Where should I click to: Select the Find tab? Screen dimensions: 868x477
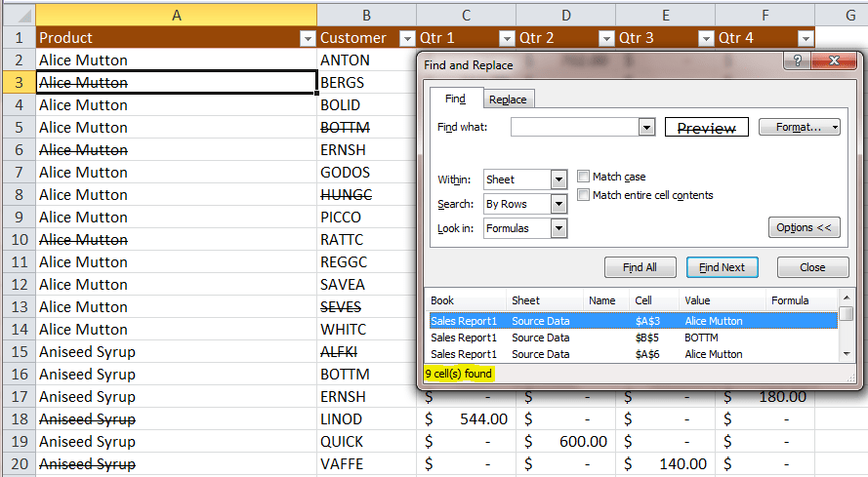tap(455, 99)
